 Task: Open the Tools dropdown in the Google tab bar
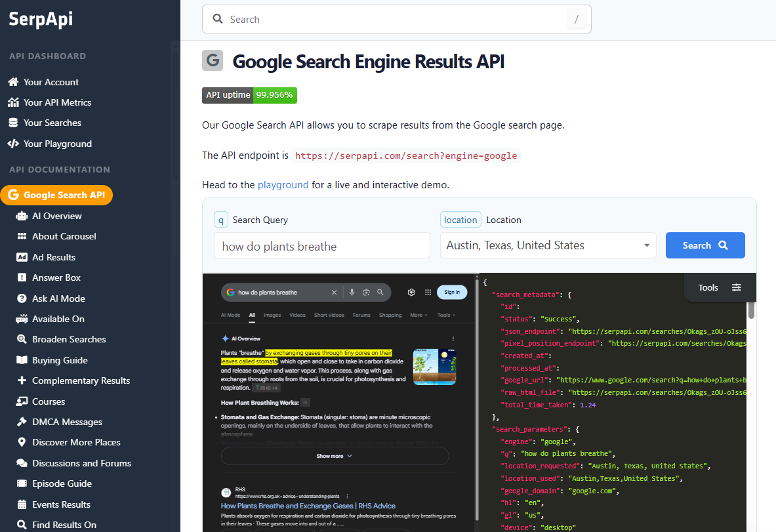445,315
